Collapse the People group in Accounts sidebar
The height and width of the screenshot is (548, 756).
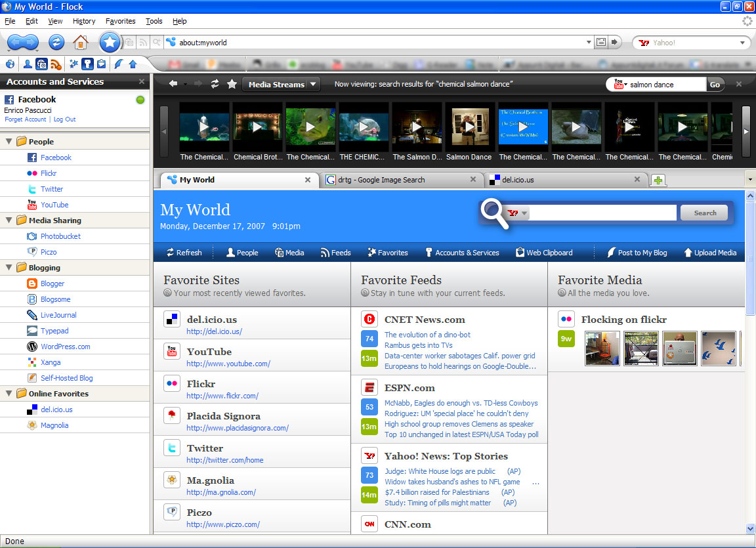tap(9, 142)
